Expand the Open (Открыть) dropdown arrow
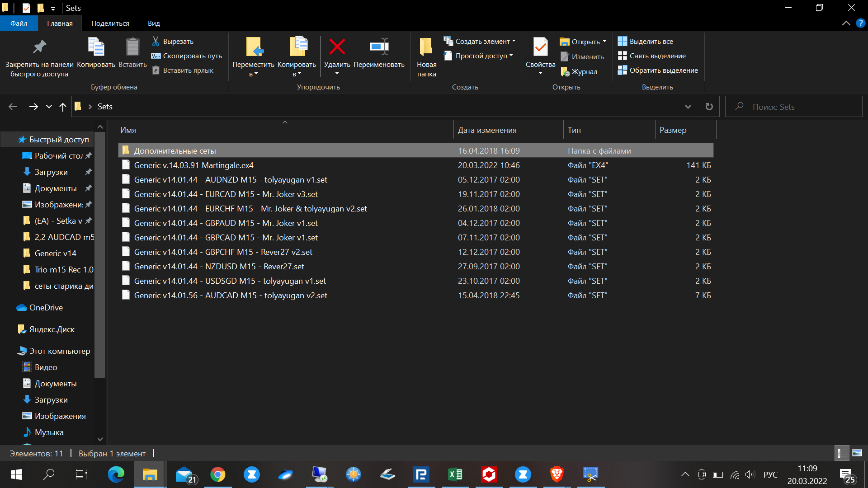 click(604, 42)
